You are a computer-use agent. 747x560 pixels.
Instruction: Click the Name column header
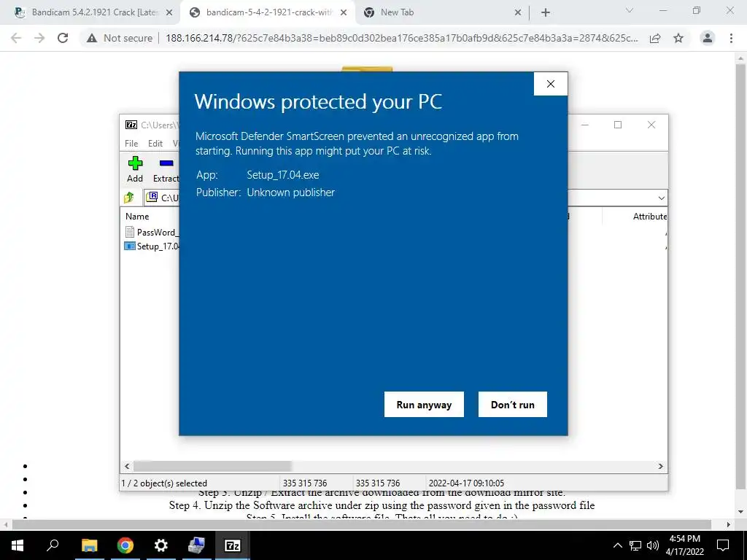[137, 216]
